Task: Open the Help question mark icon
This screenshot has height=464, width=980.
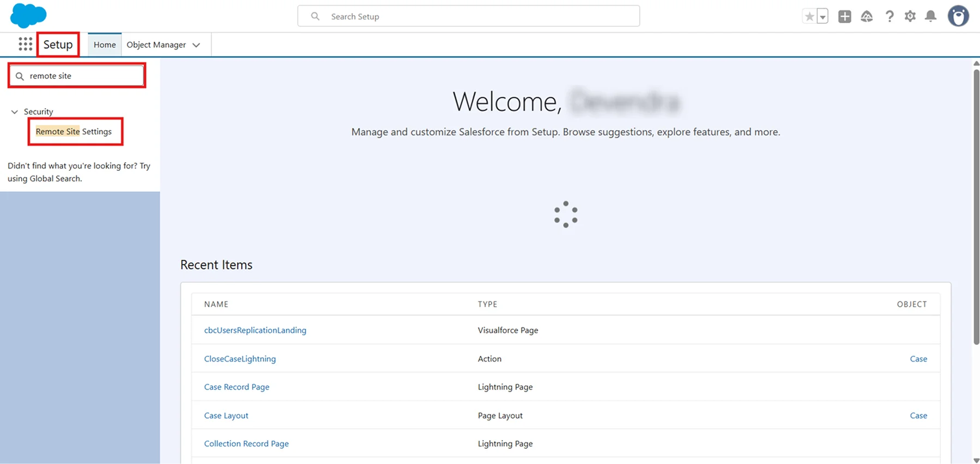Action: click(x=889, y=16)
